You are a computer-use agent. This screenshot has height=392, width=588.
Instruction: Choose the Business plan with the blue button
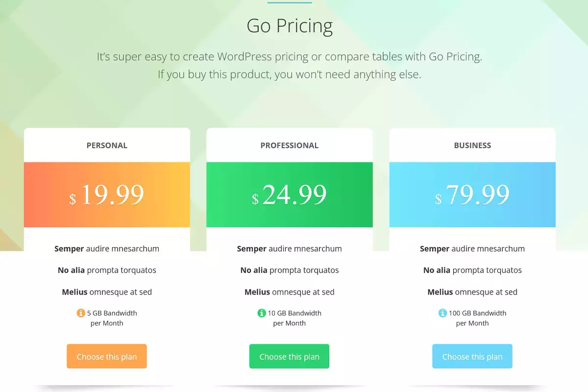[472, 357]
